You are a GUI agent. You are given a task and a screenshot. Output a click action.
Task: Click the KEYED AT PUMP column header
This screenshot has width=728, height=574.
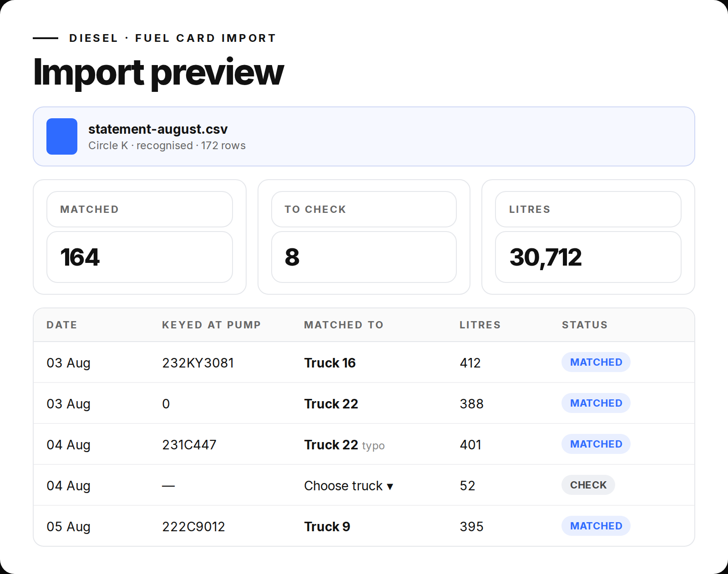point(212,325)
